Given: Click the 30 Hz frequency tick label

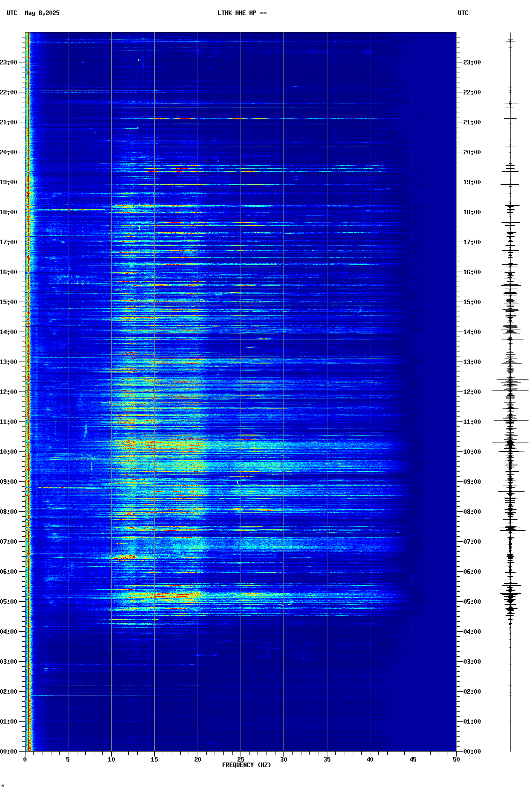Looking at the screenshot, I should (x=283, y=760).
